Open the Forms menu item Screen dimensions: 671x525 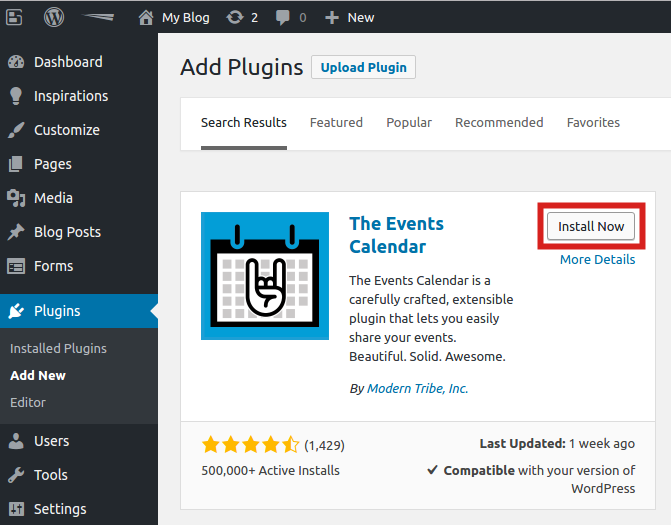point(53,266)
